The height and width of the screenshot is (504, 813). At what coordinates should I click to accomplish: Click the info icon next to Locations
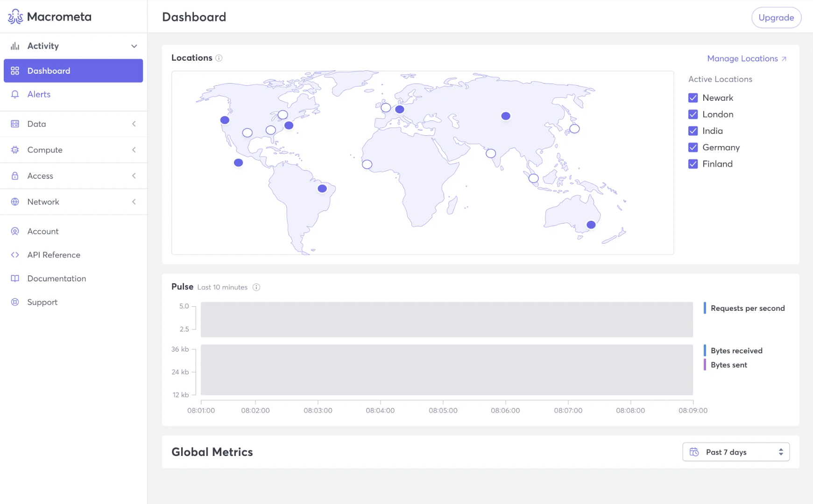tap(219, 58)
